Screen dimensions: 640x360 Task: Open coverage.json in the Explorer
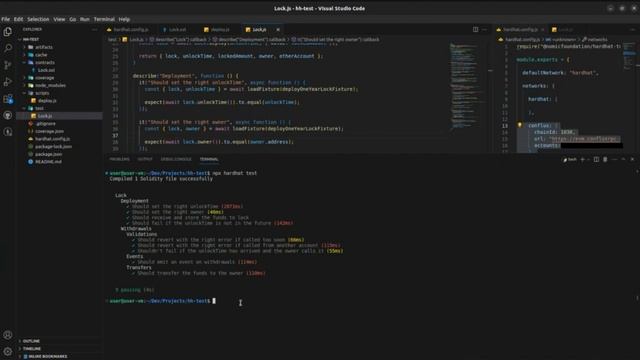click(x=49, y=131)
